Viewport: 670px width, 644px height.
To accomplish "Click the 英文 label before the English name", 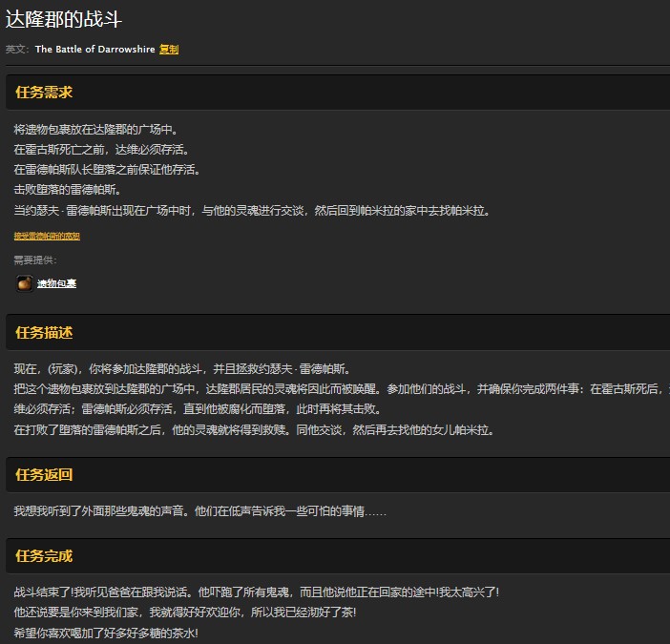I will coord(16,50).
